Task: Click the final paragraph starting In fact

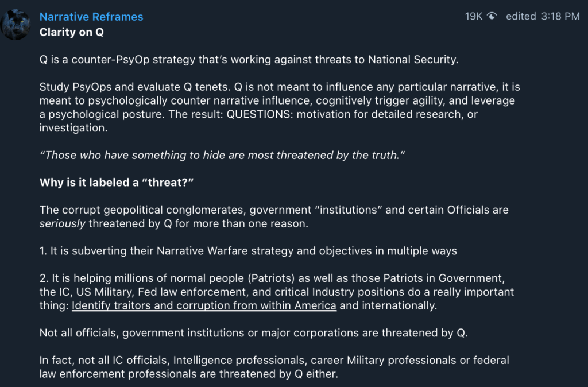Action: pos(274,367)
